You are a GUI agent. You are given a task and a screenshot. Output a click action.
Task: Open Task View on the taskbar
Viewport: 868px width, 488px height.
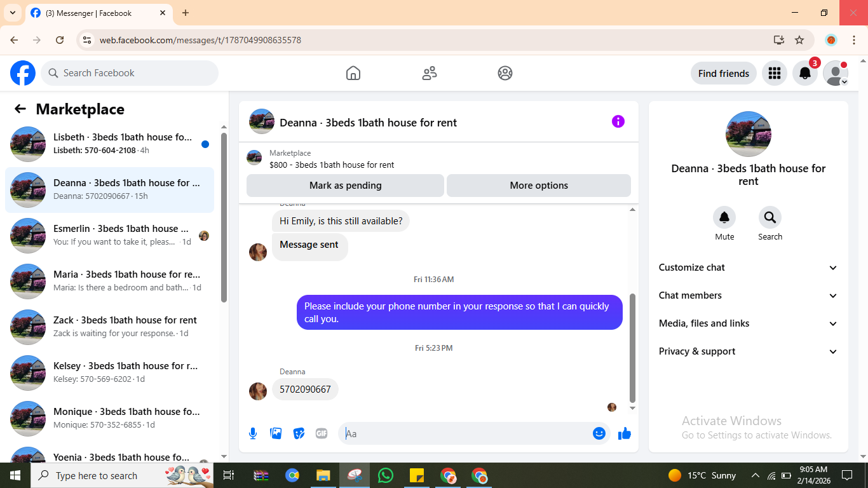click(x=229, y=475)
